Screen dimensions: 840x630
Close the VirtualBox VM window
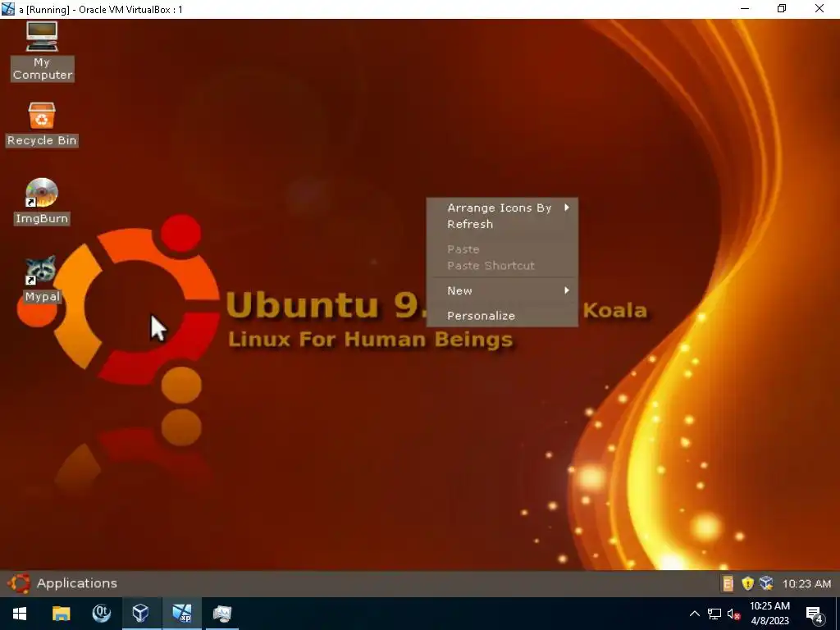(819, 8)
